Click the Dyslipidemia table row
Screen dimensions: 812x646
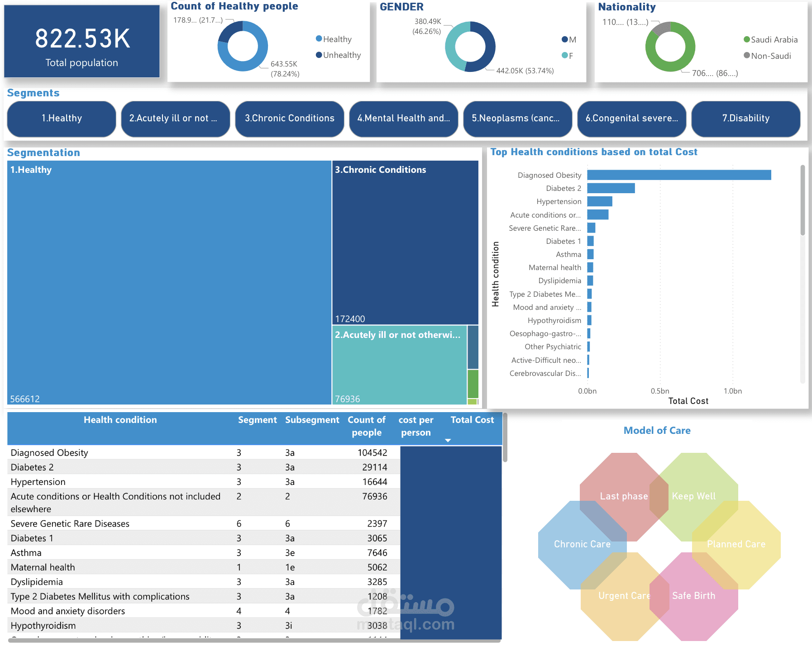[204, 582]
